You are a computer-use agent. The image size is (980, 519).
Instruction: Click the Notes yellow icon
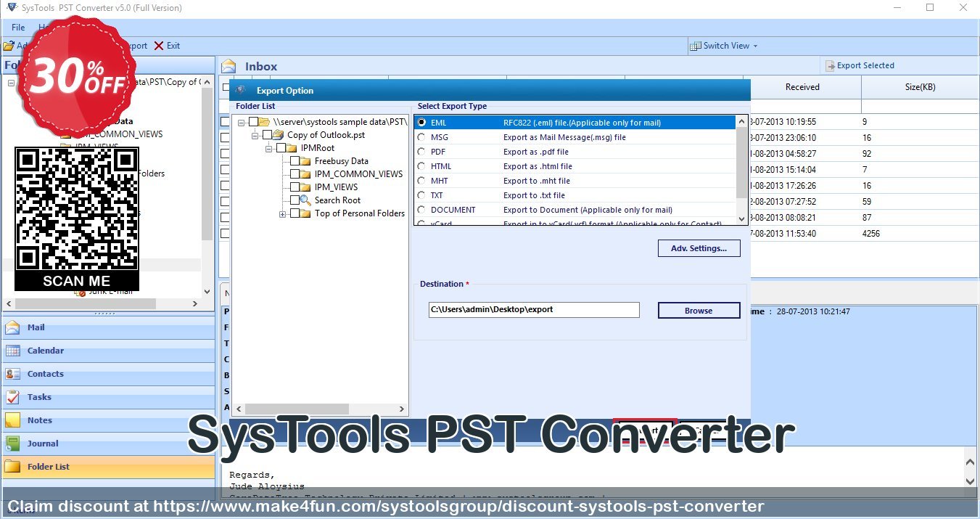point(12,420)
